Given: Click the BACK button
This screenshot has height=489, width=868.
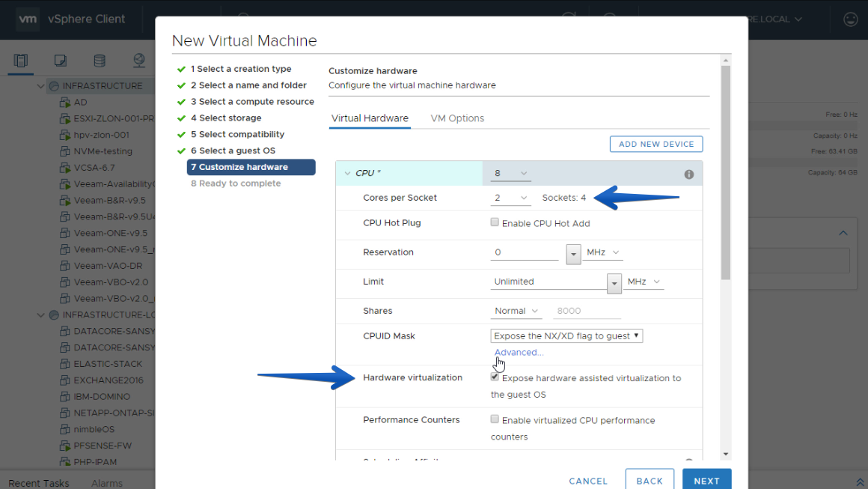Looking at the screenshot, I should [x=650, y=479].
